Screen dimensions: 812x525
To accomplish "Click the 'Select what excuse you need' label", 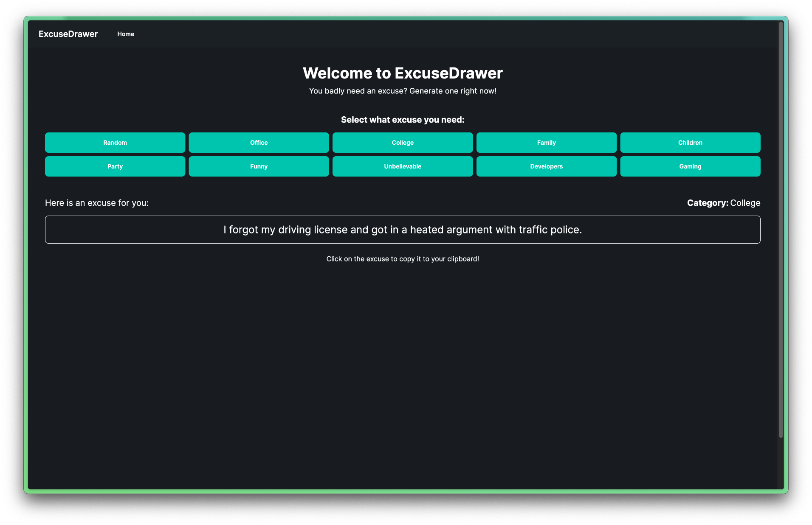I will point(403,120).
